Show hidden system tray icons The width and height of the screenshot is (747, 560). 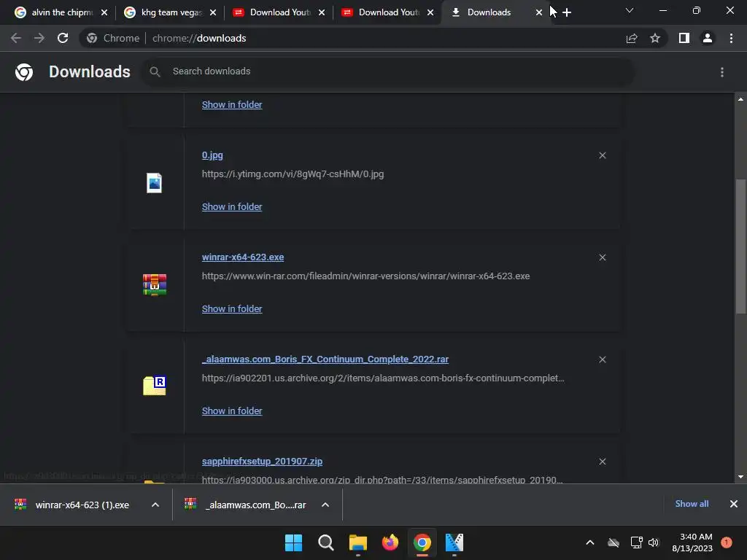pos(589,542)
